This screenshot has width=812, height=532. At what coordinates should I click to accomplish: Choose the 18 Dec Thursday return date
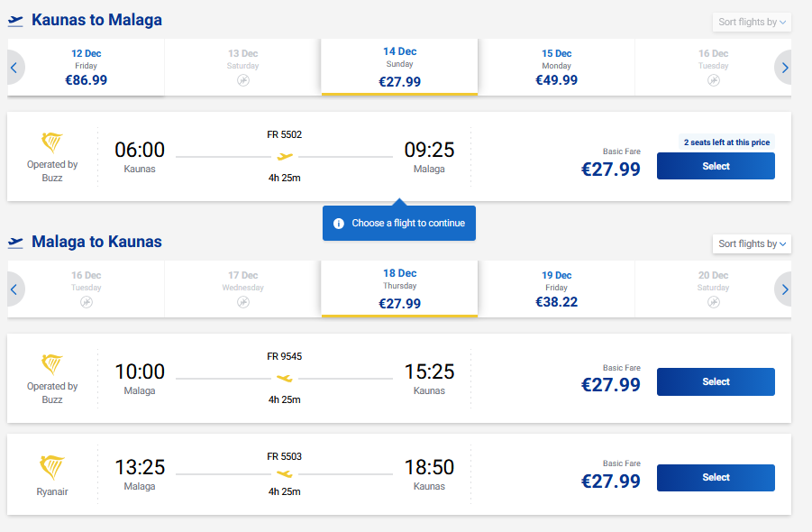pyautogui.click(x=399, y=289)
